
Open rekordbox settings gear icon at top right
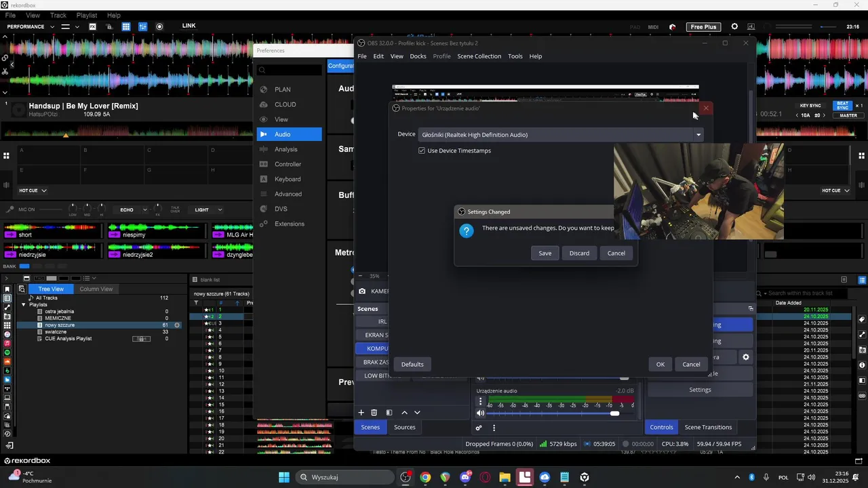pos(734,26)
